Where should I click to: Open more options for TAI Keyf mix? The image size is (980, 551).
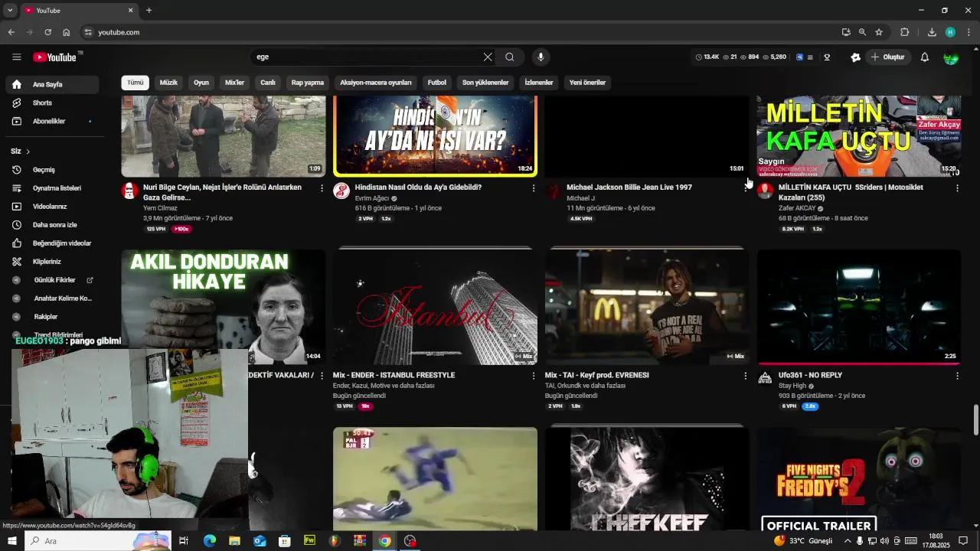pos(746,376)
